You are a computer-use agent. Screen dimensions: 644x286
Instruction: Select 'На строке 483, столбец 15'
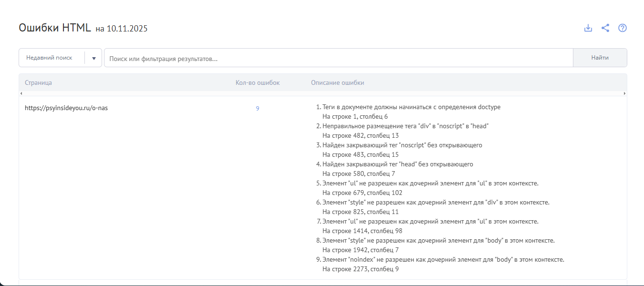[361, 155]
